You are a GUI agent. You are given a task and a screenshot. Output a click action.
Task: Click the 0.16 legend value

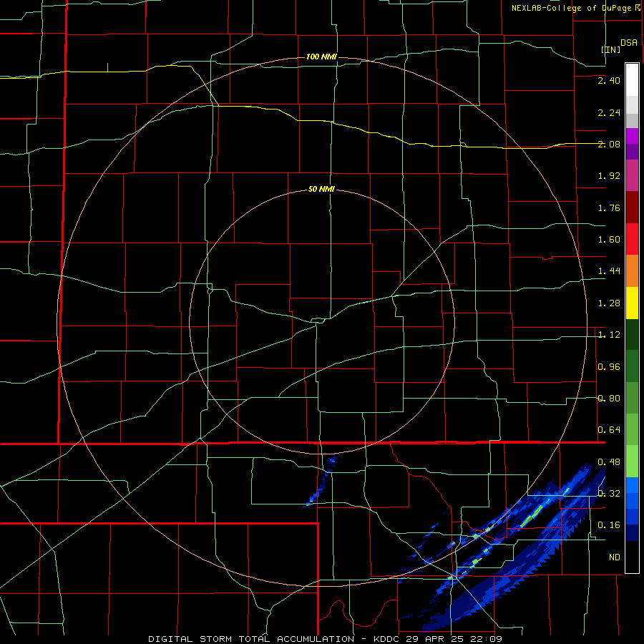[x=609, y=525]
